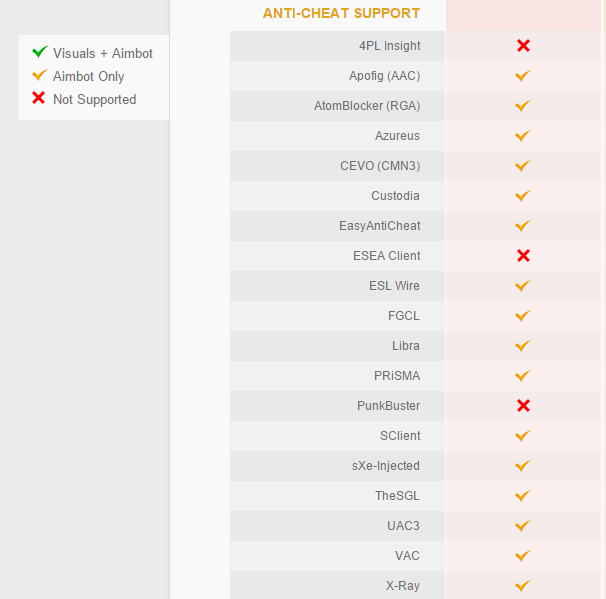Screen dimensions: 606x599
Task: Click the red X for 4PL Insight
Action: [522, 46]
